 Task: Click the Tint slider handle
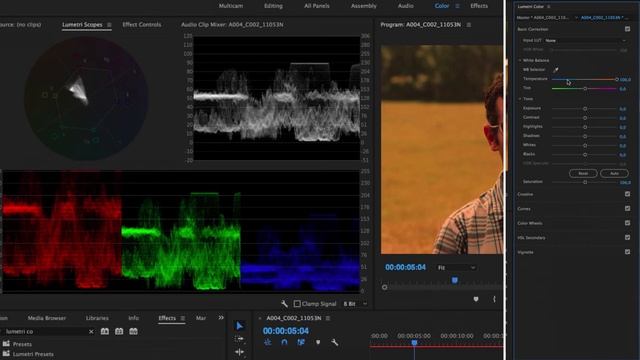tap(585, 89)
